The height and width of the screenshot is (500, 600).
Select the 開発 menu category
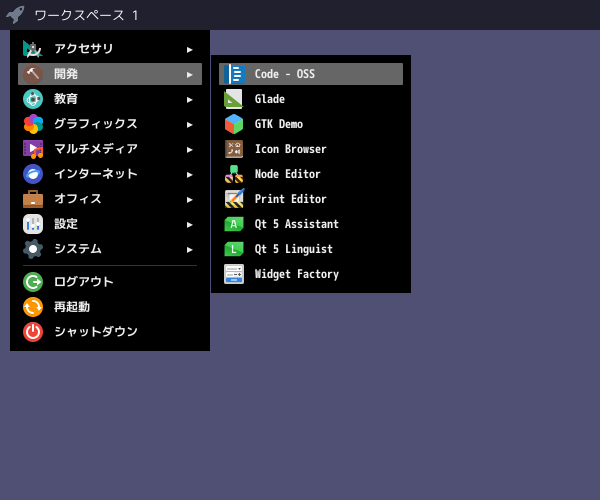[110, 74]
